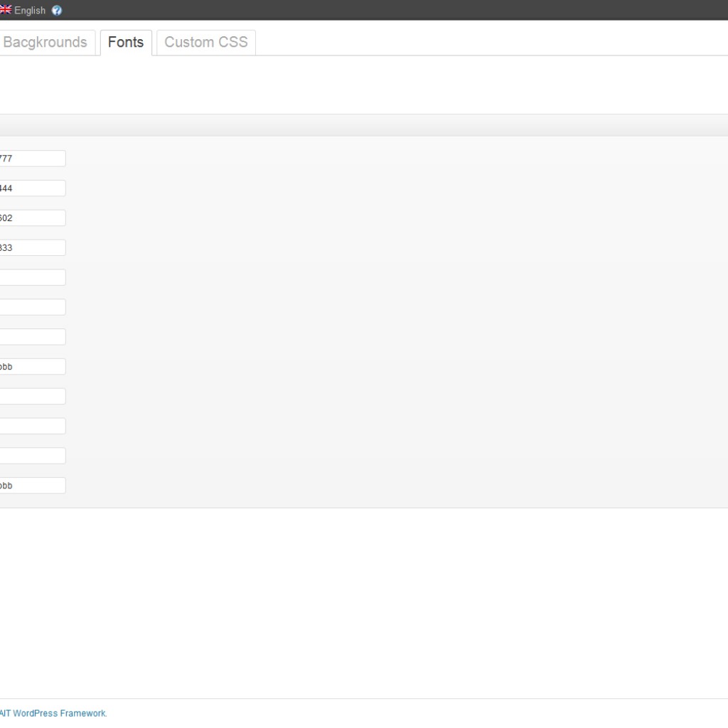Select the field ending in 333
Viewport: 728px width, 728px height.
point(32,248)
